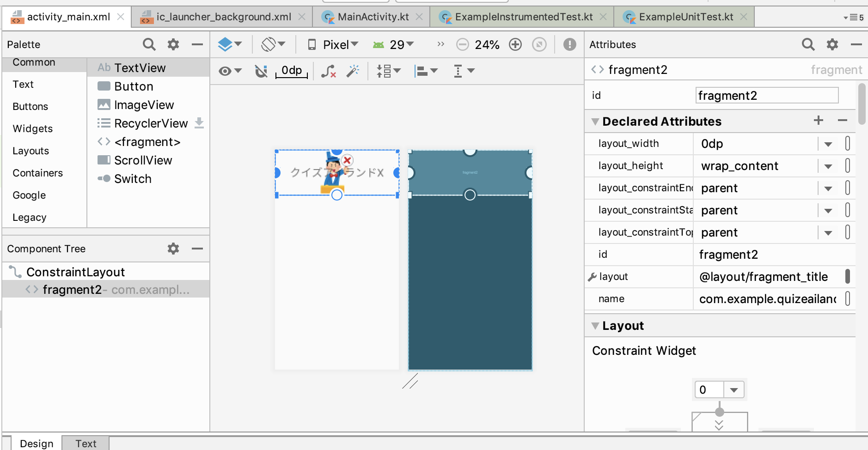The width and height of the screenshot is (868, 450).
Task: Open align options dropdown
Action: click(x=426, y=71)
